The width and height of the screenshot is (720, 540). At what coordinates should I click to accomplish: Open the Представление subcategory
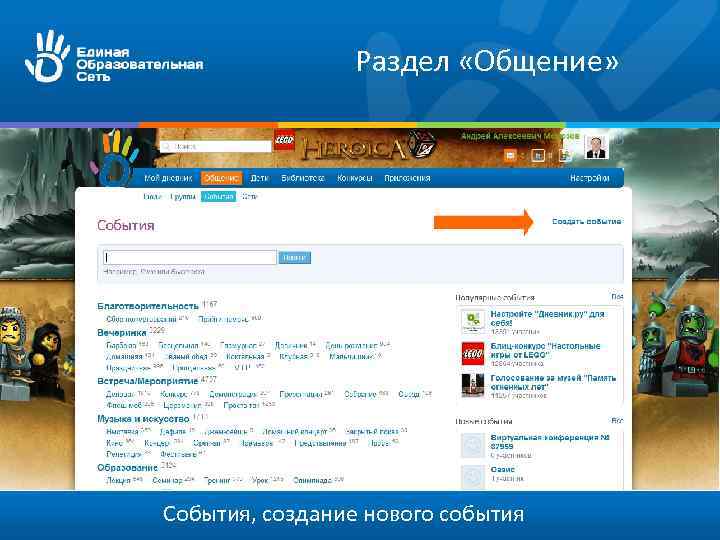[x=320, y=443]
